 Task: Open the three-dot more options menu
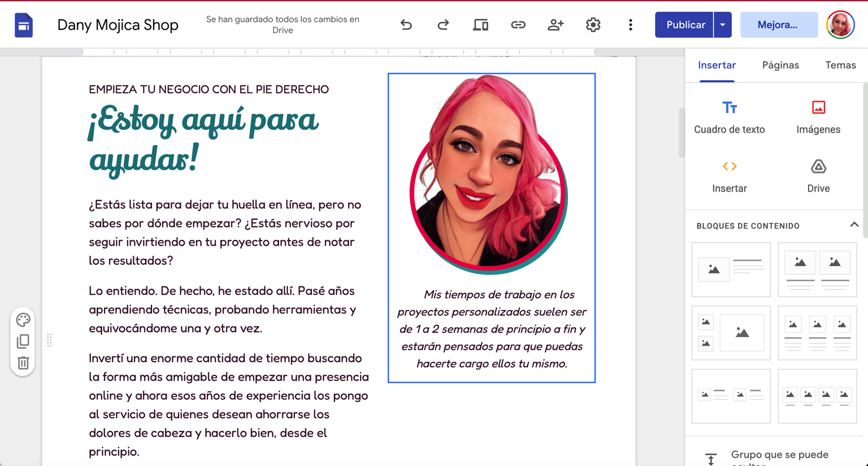point(631,25)
